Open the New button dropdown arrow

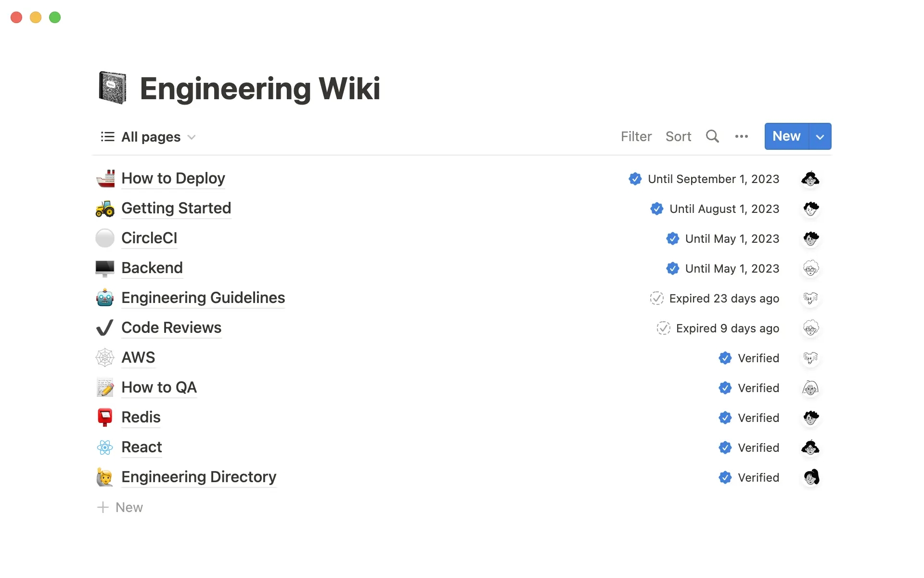[820, 136]
